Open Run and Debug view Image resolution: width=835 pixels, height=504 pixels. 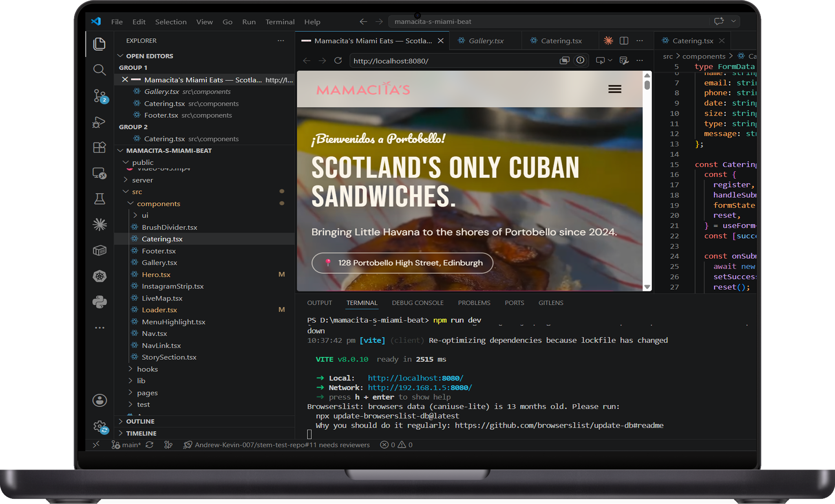point(99,122)
